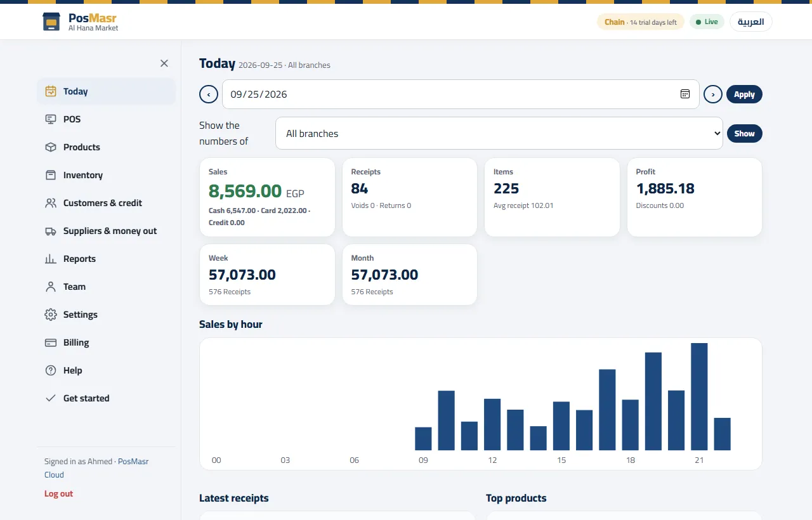Click the Latest receipts heading

[x=233, y=498]
